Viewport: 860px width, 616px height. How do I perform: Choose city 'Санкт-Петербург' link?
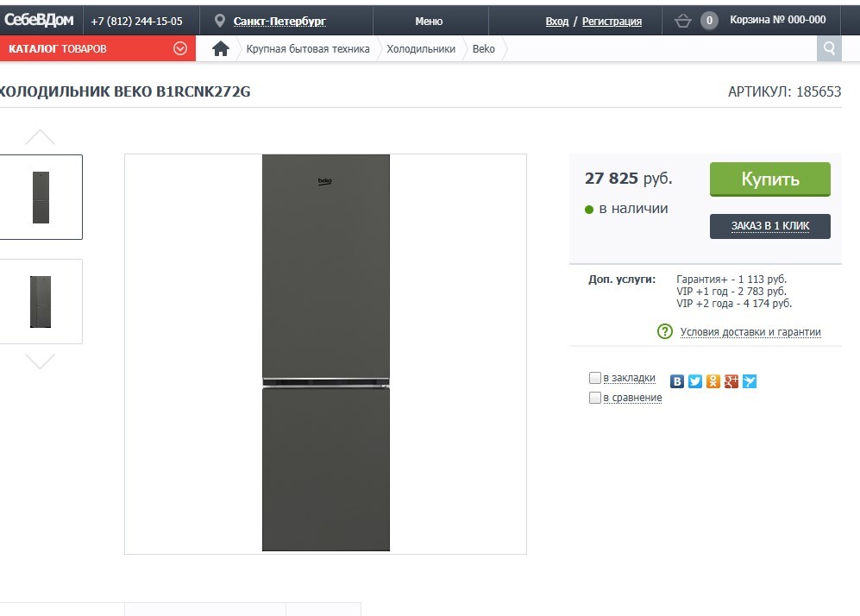(x=279, y=21)
